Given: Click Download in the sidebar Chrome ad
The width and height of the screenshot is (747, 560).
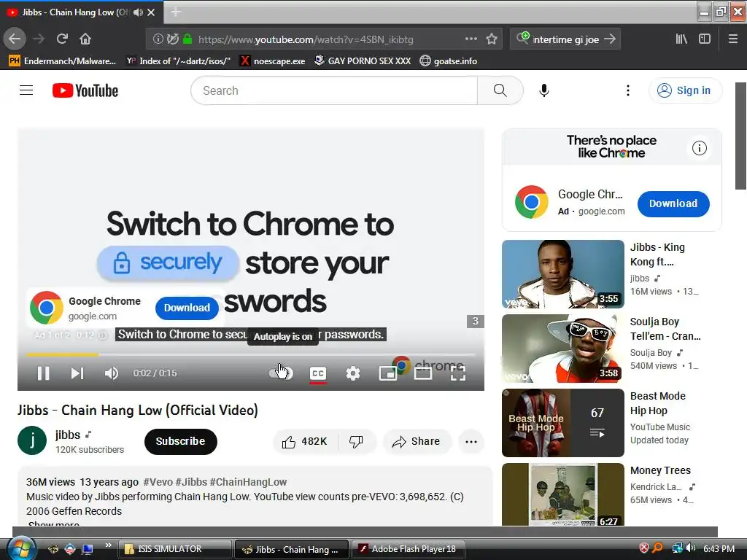Looking at the screenshot, I should [x=673, y=204].
